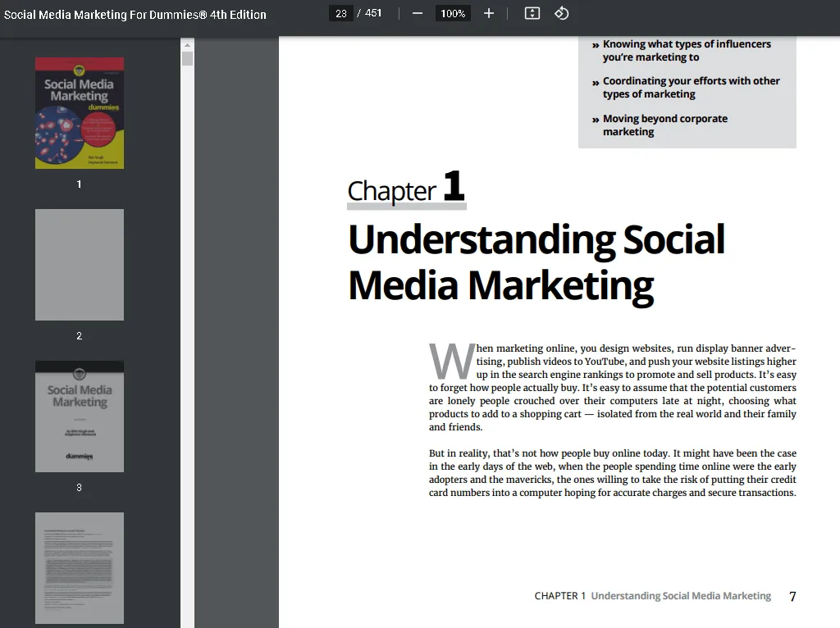Click the current page number field

click(x=340, y=13)
